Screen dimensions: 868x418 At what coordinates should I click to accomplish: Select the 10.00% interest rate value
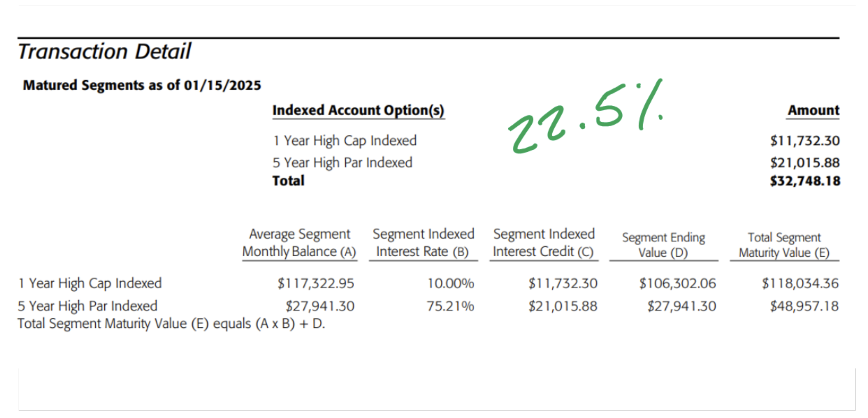pos(451,283)
